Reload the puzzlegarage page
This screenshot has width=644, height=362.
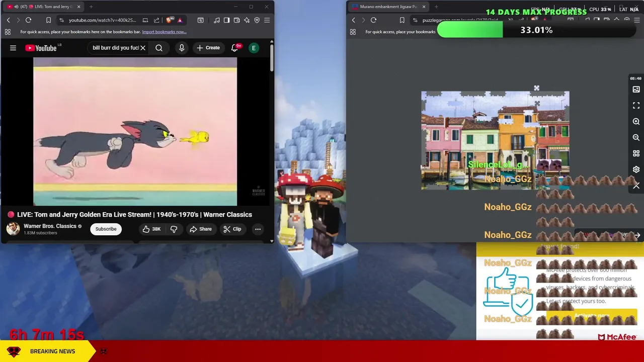coord(373,20)
